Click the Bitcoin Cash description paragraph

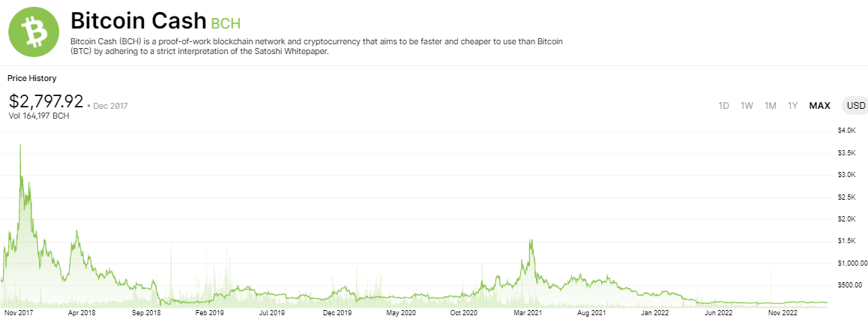click(316, 46)
